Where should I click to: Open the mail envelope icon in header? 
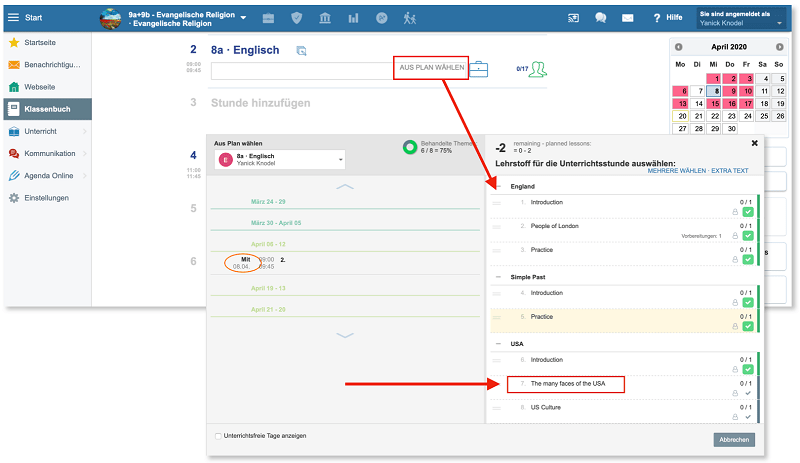click(628, 18)
